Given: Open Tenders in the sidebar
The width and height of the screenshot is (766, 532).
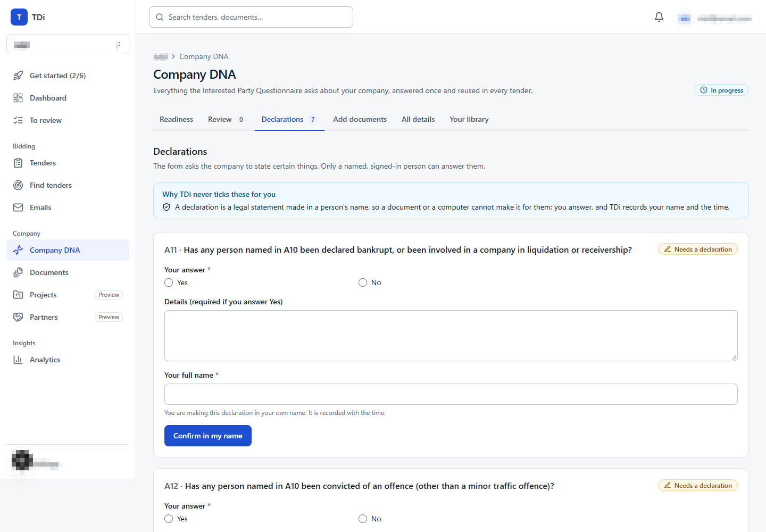Looking at the screenshot, I should pos(68,163).
